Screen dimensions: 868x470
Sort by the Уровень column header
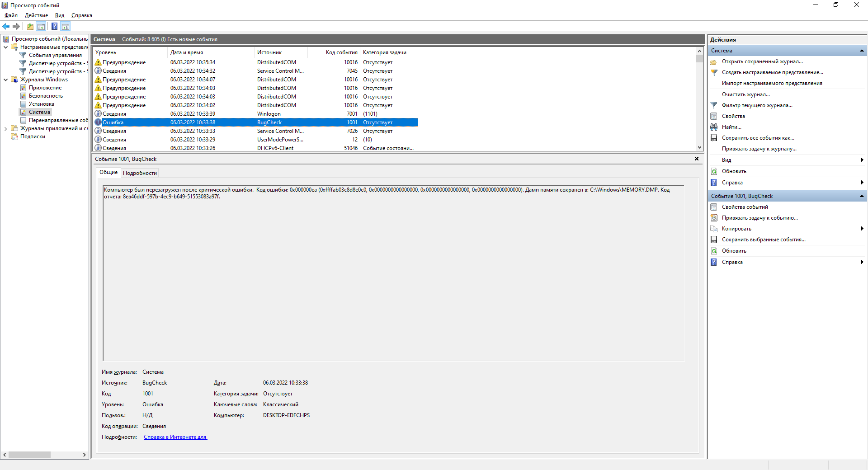click(130, 52)
